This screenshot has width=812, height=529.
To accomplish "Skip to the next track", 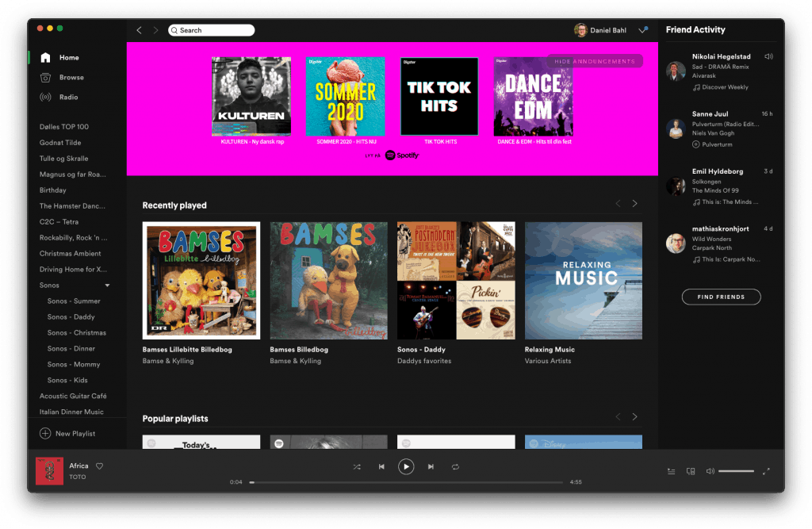I will click(431, 467).
